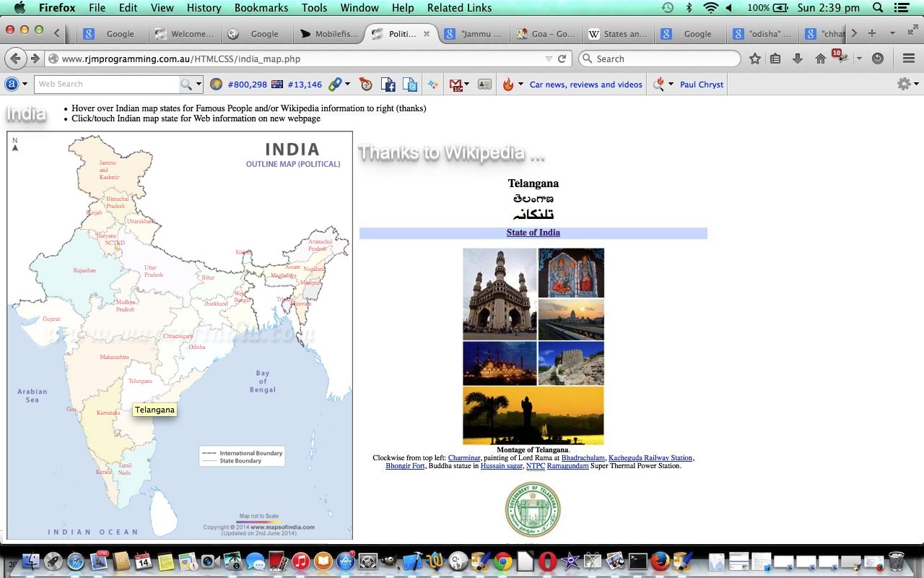Expand the URL bar history dropdown
The width and height of the screenshot is (924, 578).
coord(549,59)
